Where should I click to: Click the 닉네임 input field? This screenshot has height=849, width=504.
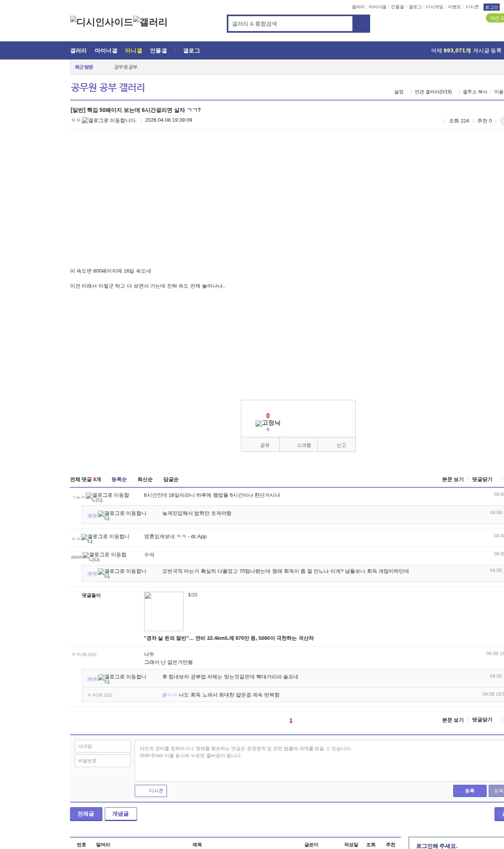coord(103,746)
